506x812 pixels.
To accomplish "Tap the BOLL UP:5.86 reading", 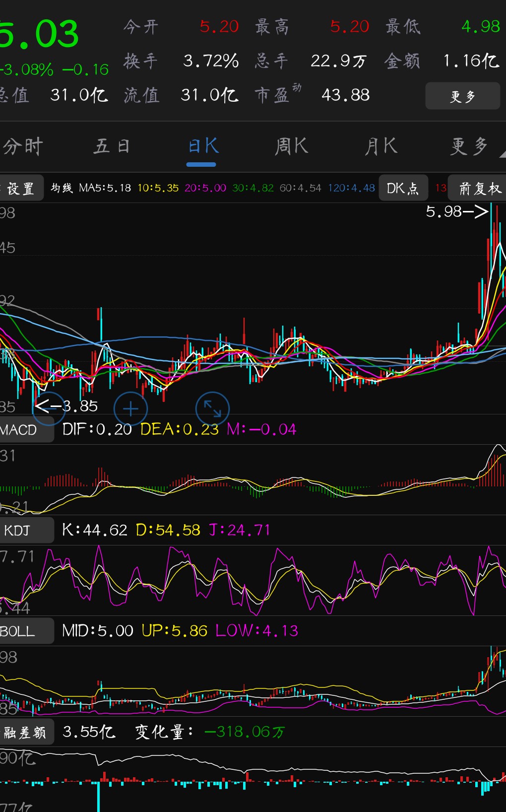I will pyautogui.click(x=175, y=631).
